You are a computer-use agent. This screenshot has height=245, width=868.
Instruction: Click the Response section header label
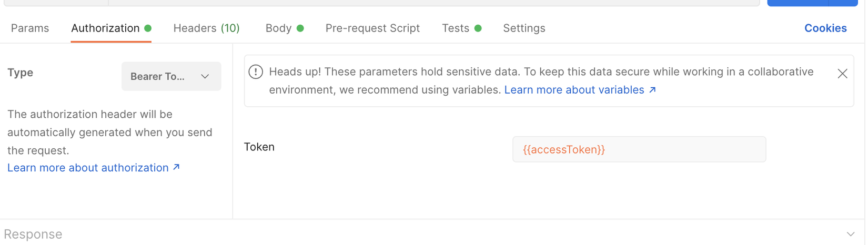[33, 234]
